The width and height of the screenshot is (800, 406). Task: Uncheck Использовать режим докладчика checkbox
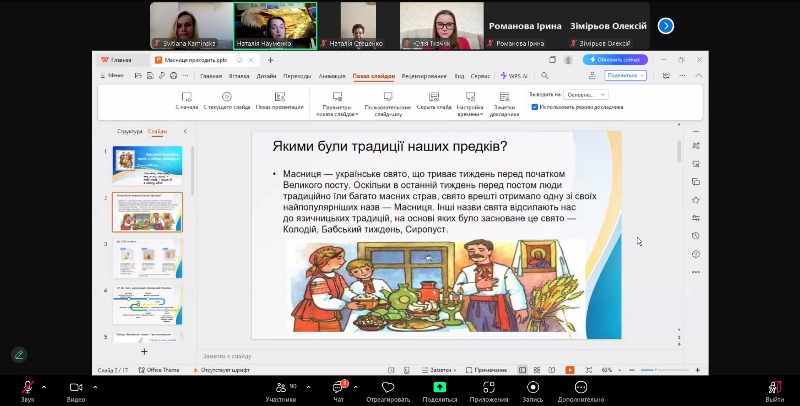tap(535, 106)
